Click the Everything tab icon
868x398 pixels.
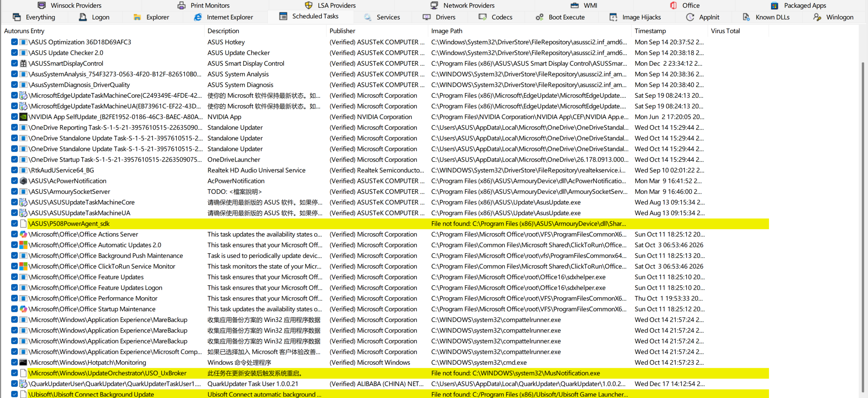tap(16, 17)
